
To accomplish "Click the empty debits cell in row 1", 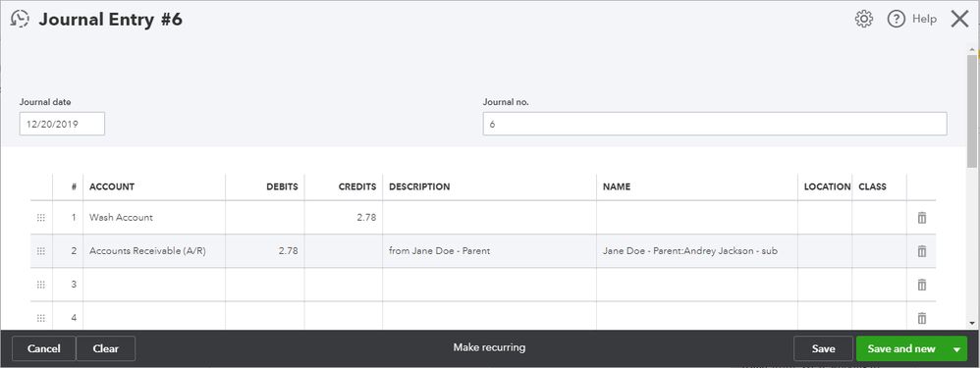I will [265, 218].
